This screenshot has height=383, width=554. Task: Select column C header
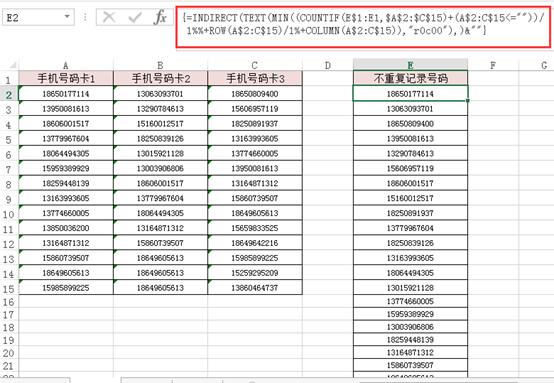(255, 65)
